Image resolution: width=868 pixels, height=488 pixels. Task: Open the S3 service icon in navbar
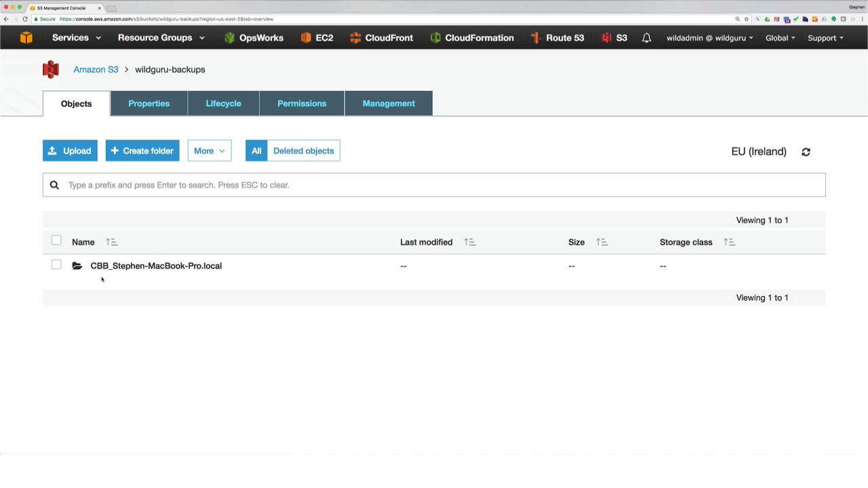click(x=606, y=38)
